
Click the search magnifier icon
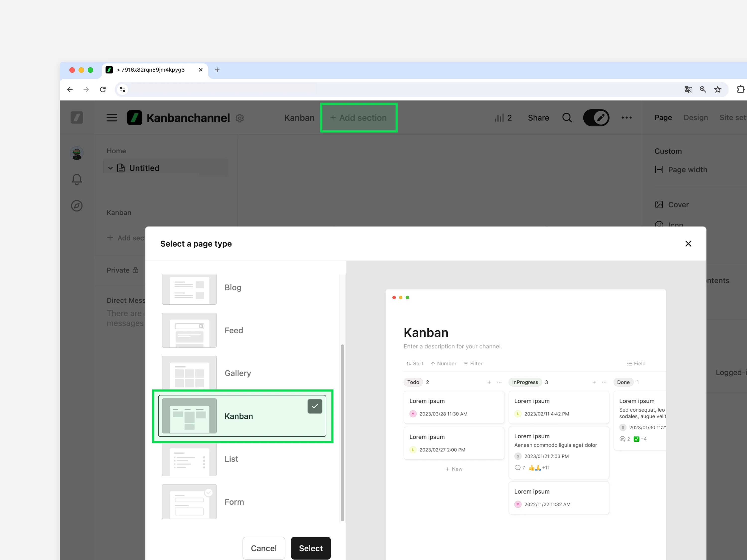[567, 118]
